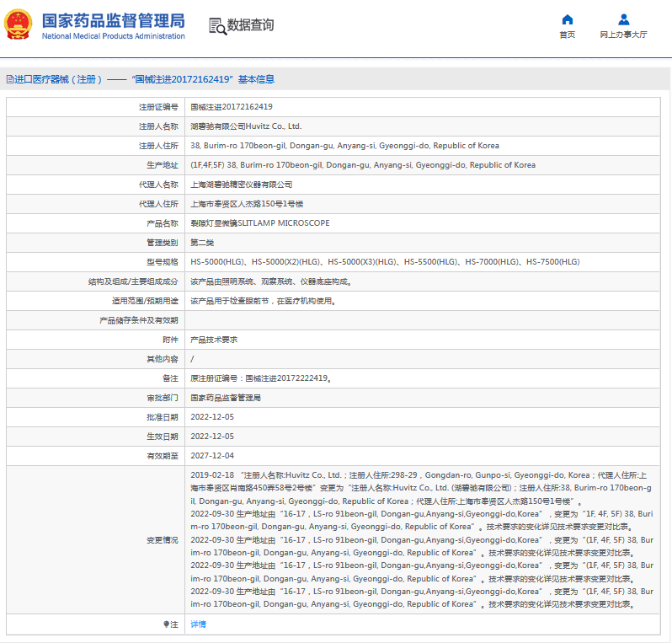Viewport: 672px width, 643px height.
Task: Select 管理类别 label cell
Action: (x=95, y=243)
